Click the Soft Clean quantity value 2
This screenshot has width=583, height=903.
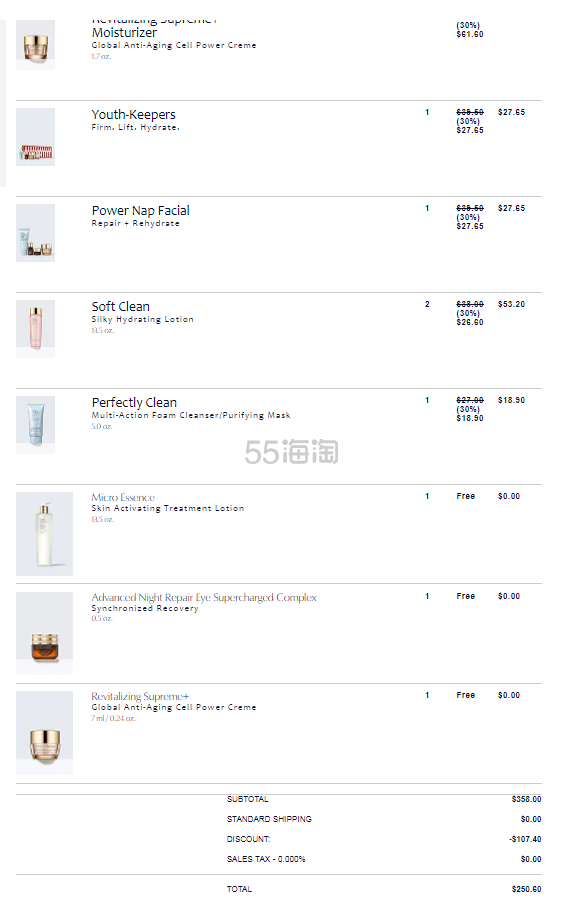tap(427, 304)
